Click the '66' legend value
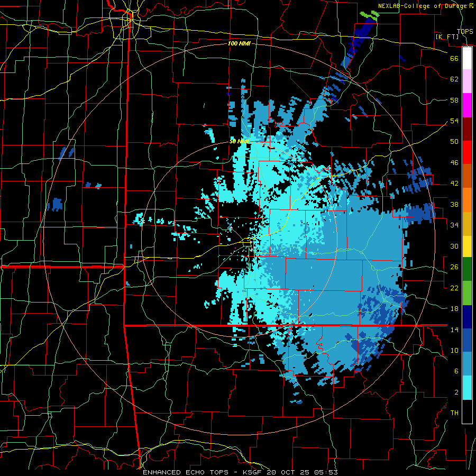This screenshot has height=476, width=476. pos(454,58)
